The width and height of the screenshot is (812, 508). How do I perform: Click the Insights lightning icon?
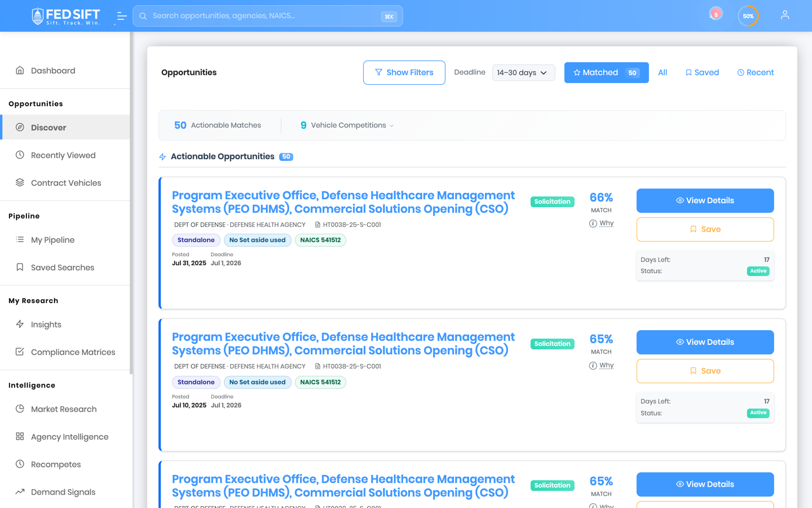[20, 324]
